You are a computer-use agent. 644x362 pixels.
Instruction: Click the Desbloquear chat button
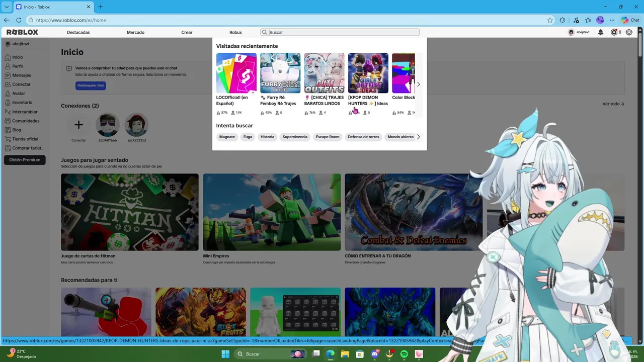[x=91, y=85]
